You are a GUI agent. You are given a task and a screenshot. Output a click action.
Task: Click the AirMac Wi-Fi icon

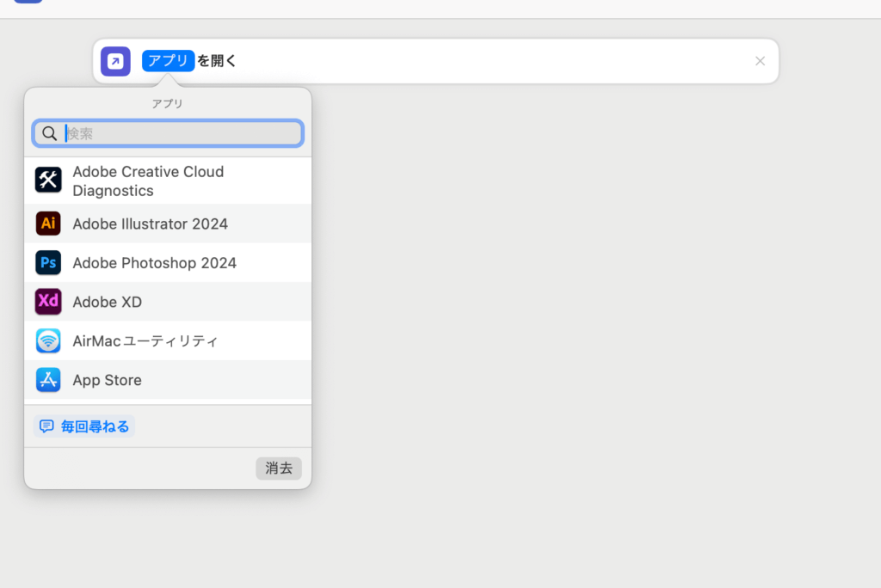click(48, 340)
